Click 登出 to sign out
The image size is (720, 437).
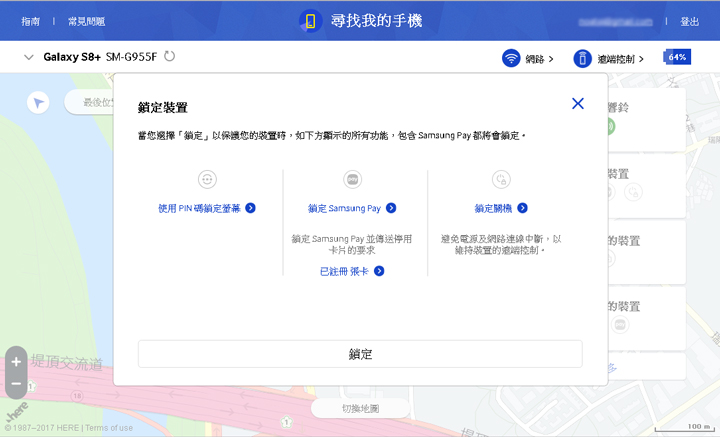(x=689, y=21)
